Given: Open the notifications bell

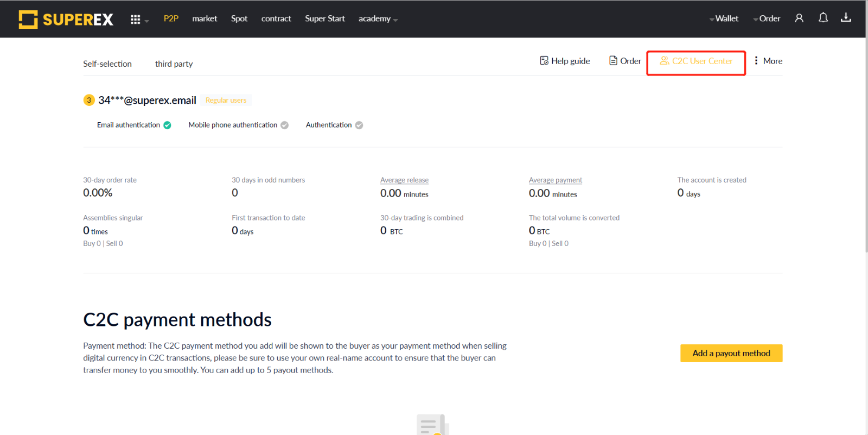Looking at the screenshot, I should coord(823,18).
